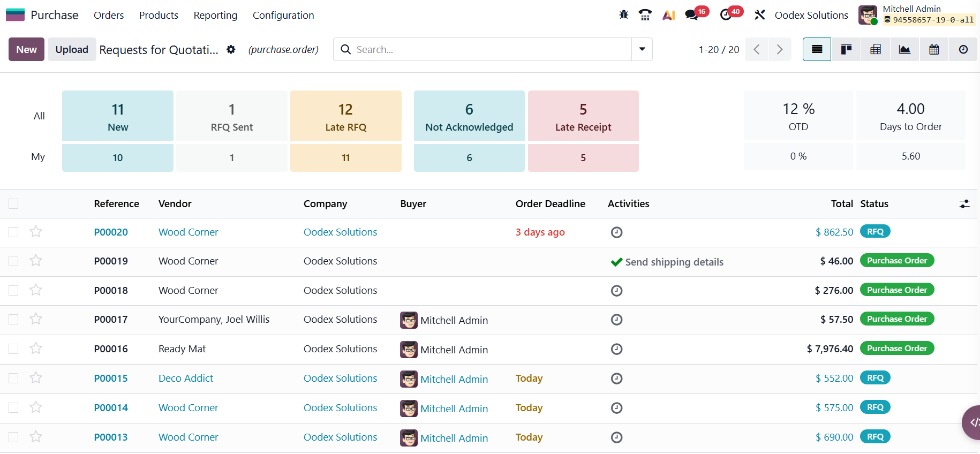
Task: Open the activity view clock icon
Action: [x=963, y=50]
